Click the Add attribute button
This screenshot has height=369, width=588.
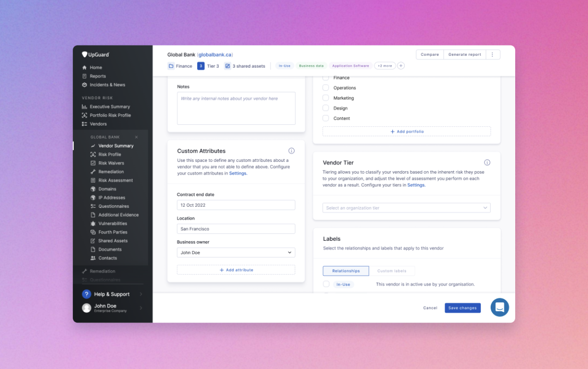pyautogui.click(x=236, y=270)
